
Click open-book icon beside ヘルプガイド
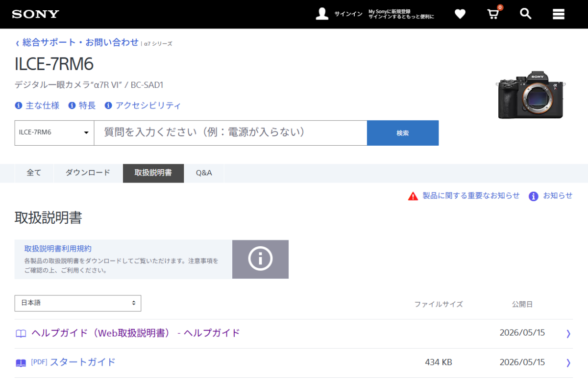tap(21, 334)
